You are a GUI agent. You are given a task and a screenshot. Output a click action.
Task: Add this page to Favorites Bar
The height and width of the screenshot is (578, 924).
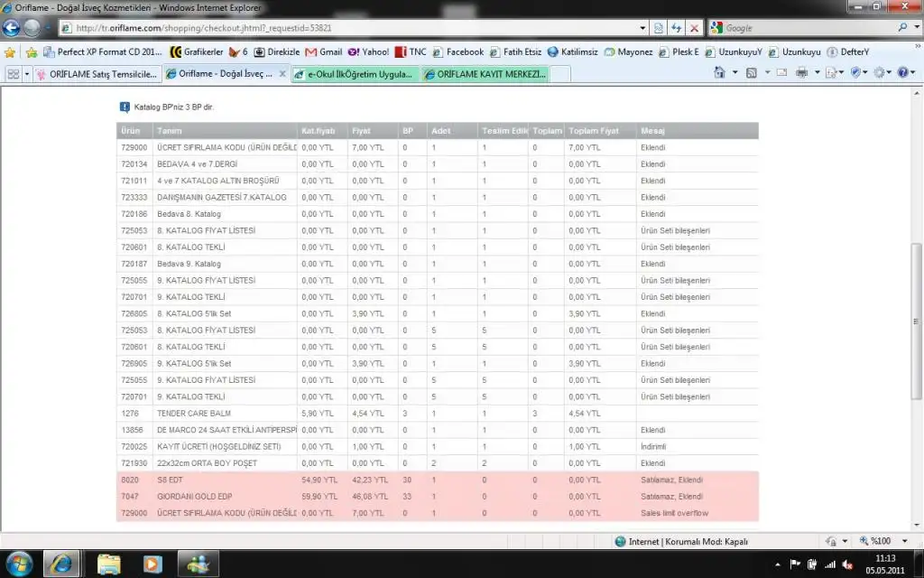(32, 52)
